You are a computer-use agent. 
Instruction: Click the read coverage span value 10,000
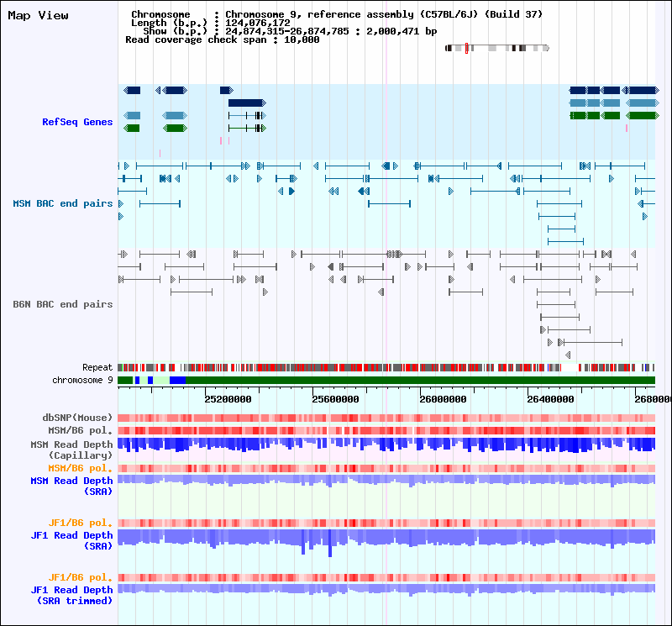302,39
